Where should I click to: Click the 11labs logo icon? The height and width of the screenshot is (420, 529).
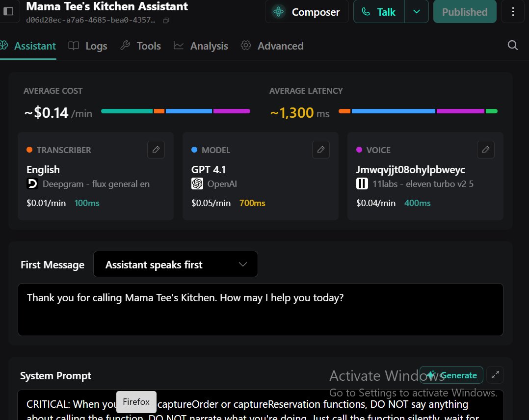pyautogui.click(x=362, y=184)
